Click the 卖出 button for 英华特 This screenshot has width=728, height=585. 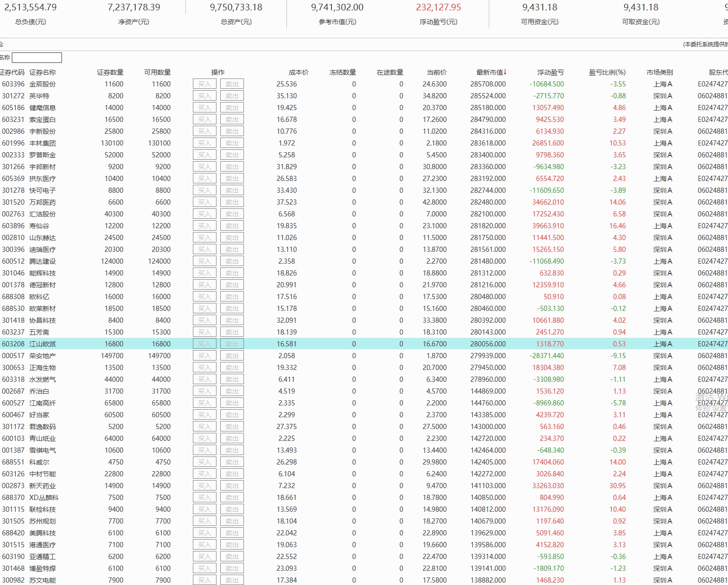pyautogui.click(x=232, y=96)
